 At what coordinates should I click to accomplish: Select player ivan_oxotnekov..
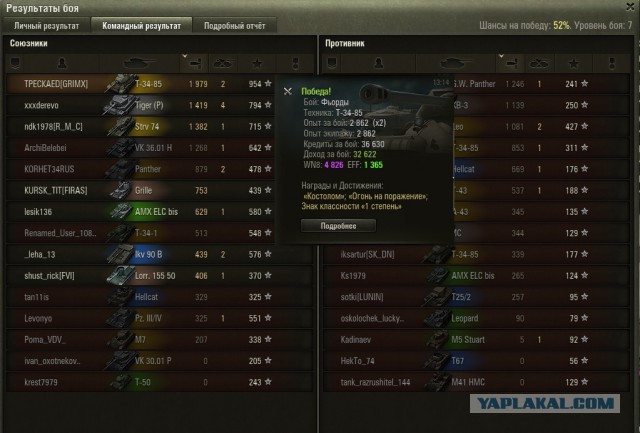(x=52, y=361)
